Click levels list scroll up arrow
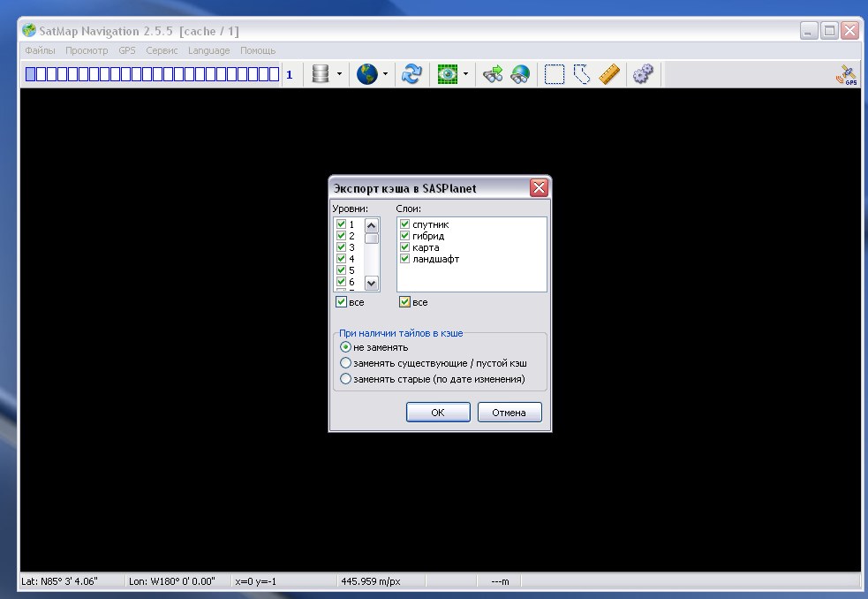868x599 pixels. (372, 225)
